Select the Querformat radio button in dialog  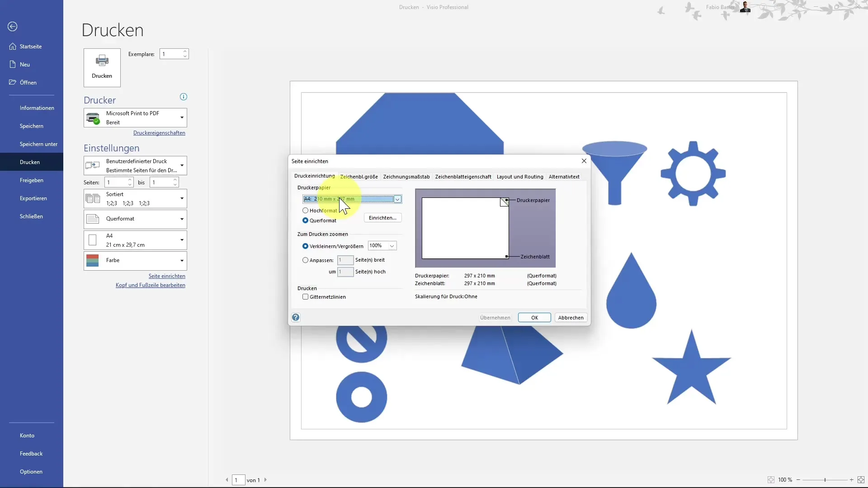point(306,221)
